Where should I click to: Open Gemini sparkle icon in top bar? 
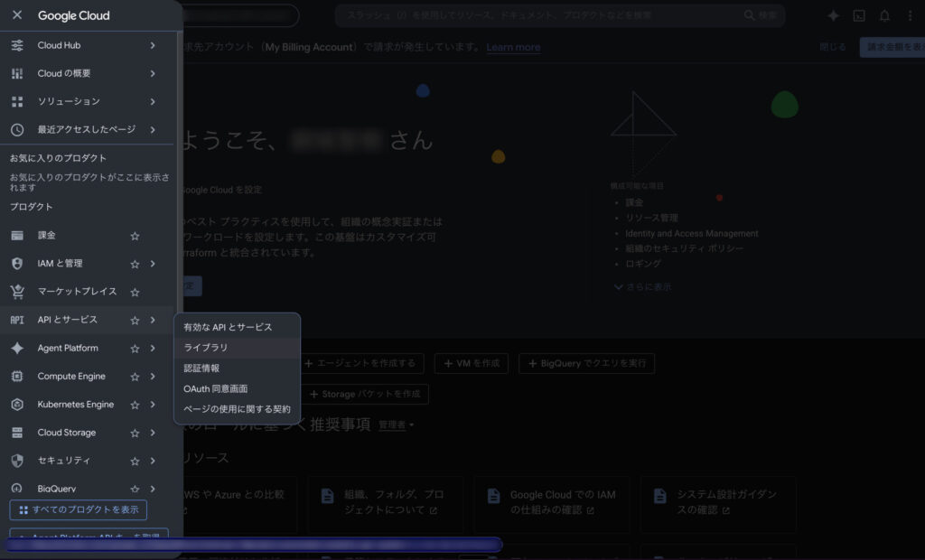coord(833,15)
